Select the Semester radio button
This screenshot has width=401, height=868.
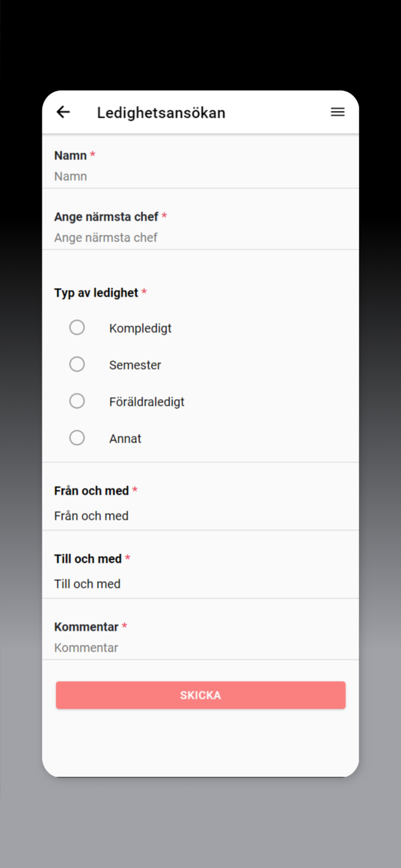pyautogui.click(x=77, y=364)
